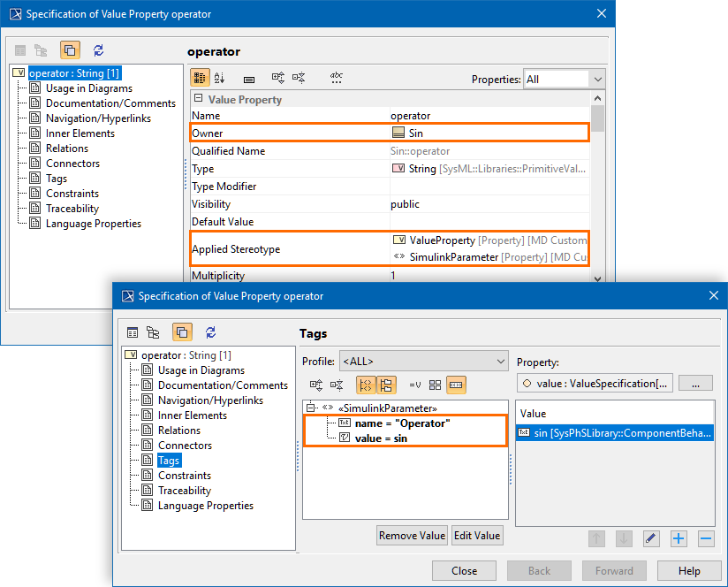Click the properties list vertical scrollbar

[597, 177]
